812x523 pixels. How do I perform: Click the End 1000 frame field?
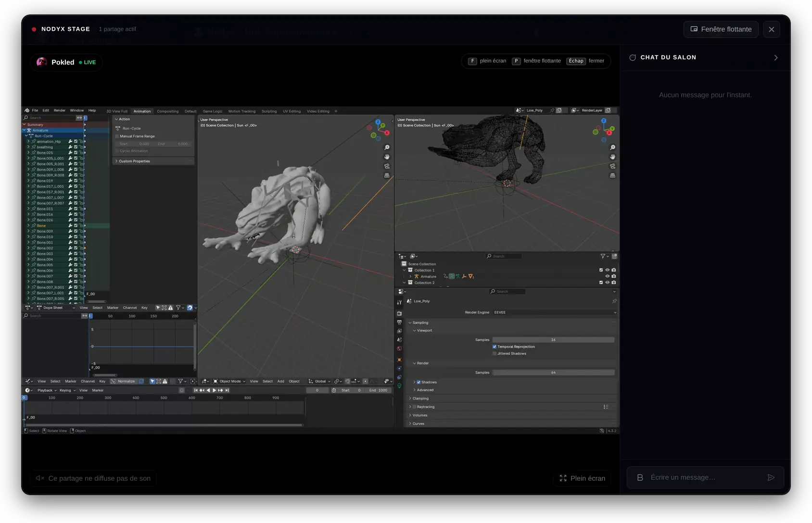click(378, 390)
